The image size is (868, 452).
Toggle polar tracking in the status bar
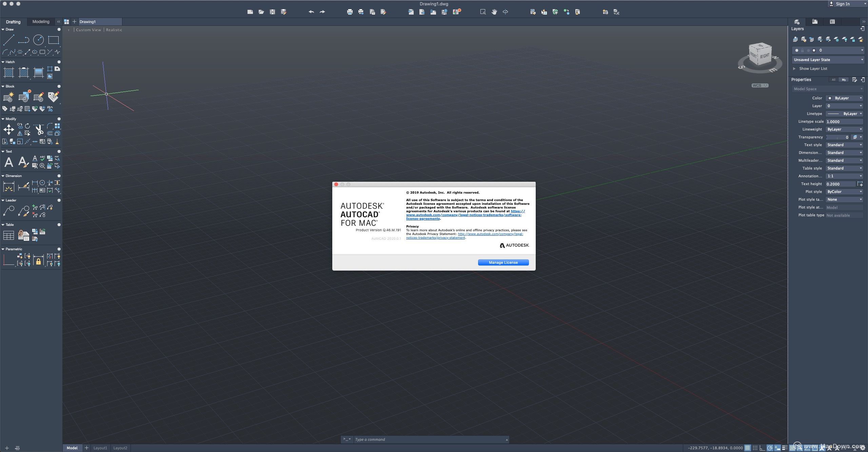[770, 448]
